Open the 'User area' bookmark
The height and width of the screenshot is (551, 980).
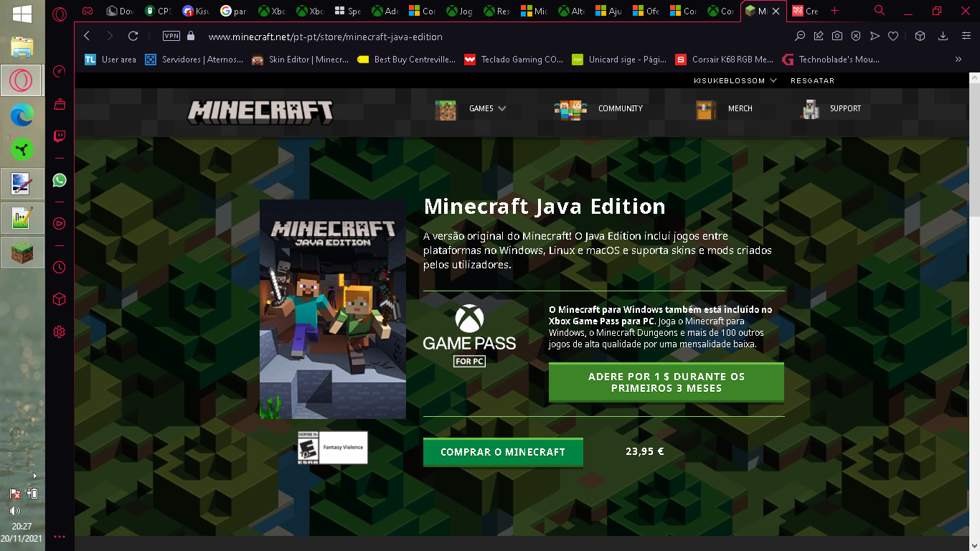point(110,60)
